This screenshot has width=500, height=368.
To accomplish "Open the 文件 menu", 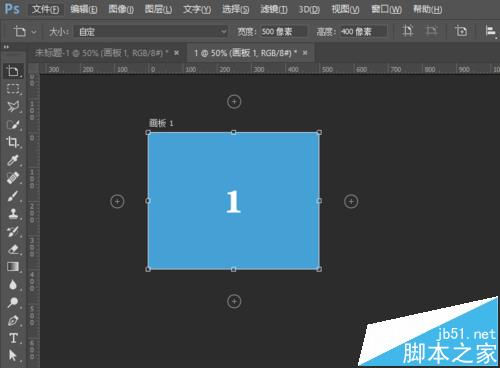I will [45, 9].
